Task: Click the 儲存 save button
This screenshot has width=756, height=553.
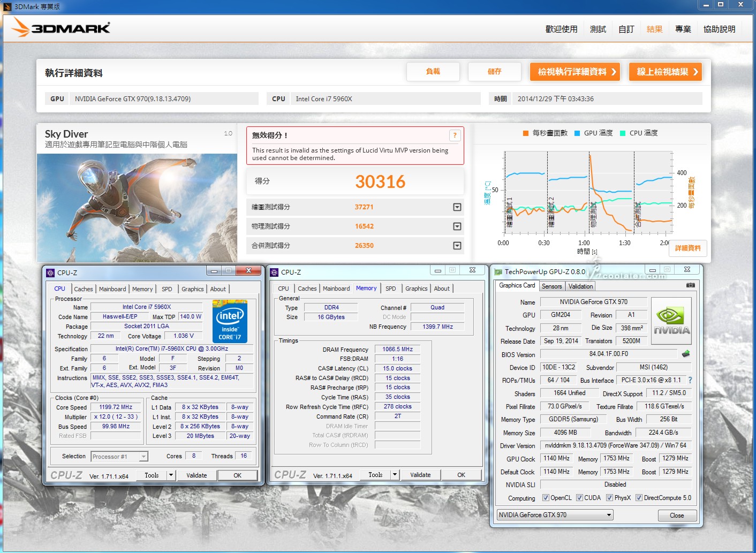Action: [494, 72]
